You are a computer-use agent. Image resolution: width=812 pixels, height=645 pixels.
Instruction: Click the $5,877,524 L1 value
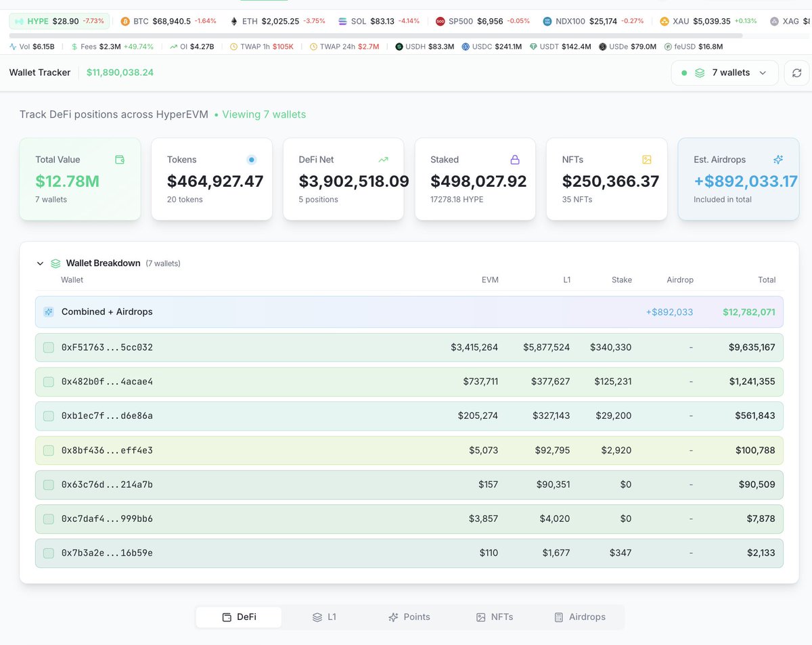pyautogui.click(x=547, y=347)
